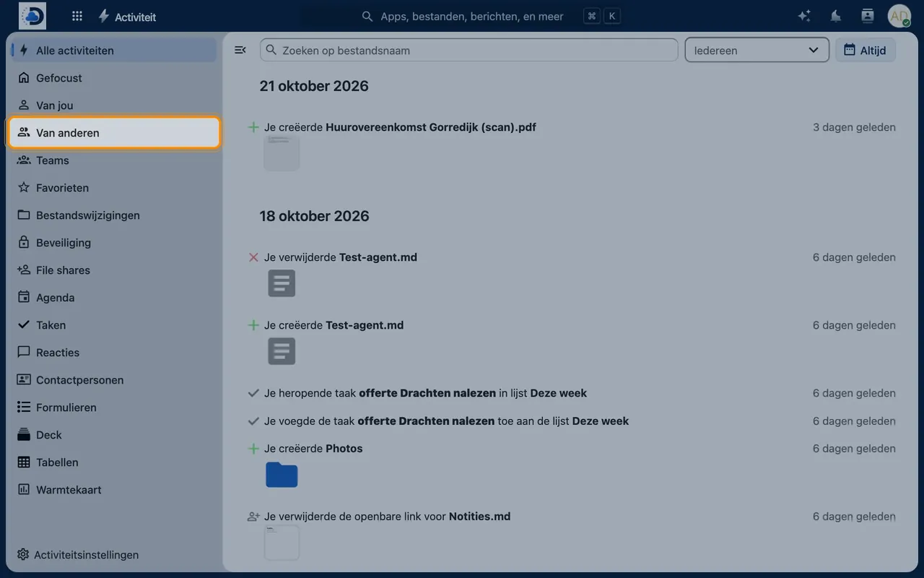Click Notities.md file name
The height and width of the screenshot is (578, 924).
[480, 517]
